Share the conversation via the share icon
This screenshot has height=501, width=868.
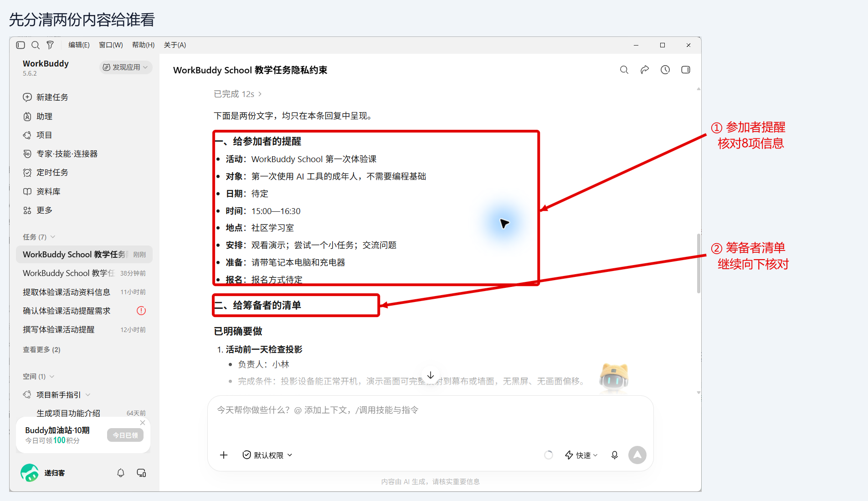(x=645, y=70)
